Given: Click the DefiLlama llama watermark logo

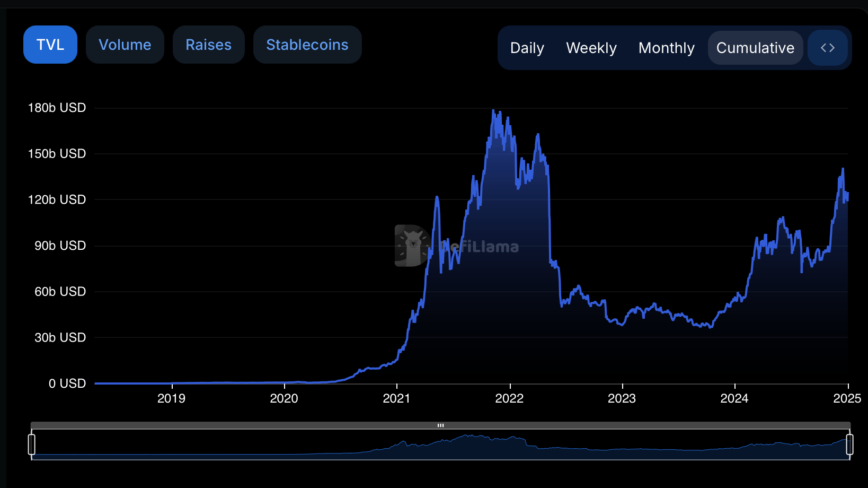Looking at the screenshot, I should click(412, 246).
